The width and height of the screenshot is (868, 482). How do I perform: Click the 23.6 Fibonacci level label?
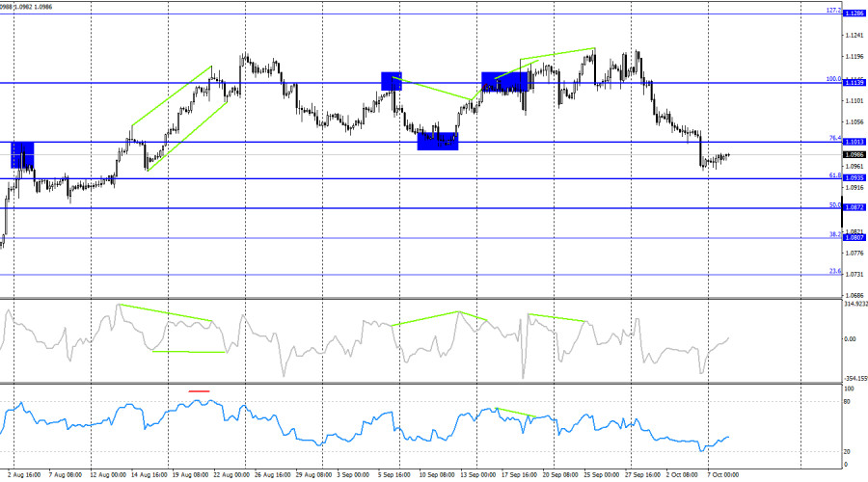point(835,271)
